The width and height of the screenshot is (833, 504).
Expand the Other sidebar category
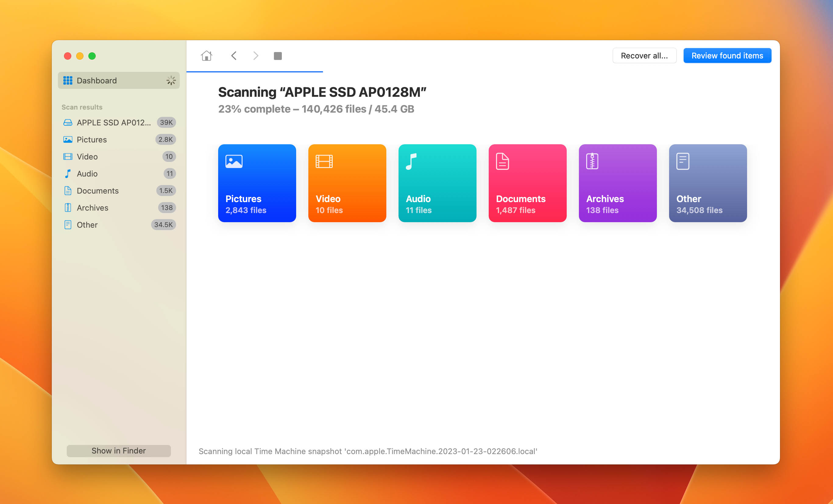[x=87, y=225]
